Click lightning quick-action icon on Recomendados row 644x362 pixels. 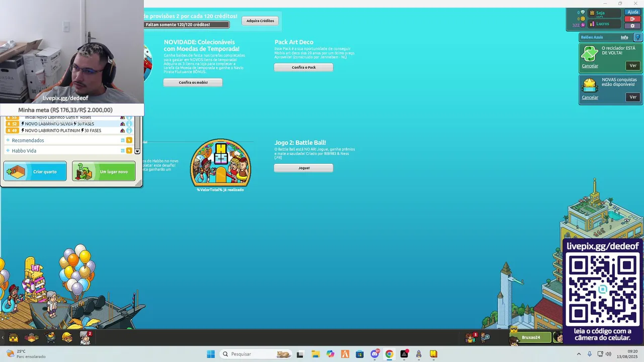[x=129, y=140]
